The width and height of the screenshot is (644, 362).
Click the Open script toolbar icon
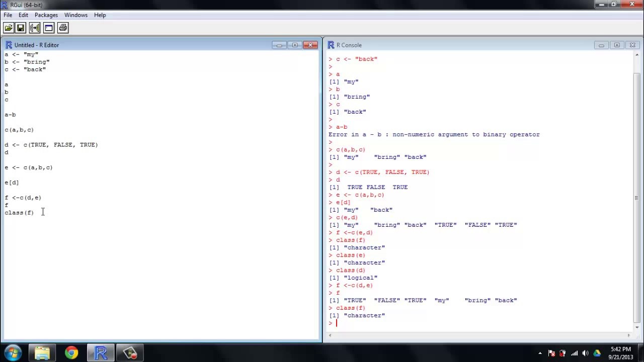coord(9,28)
